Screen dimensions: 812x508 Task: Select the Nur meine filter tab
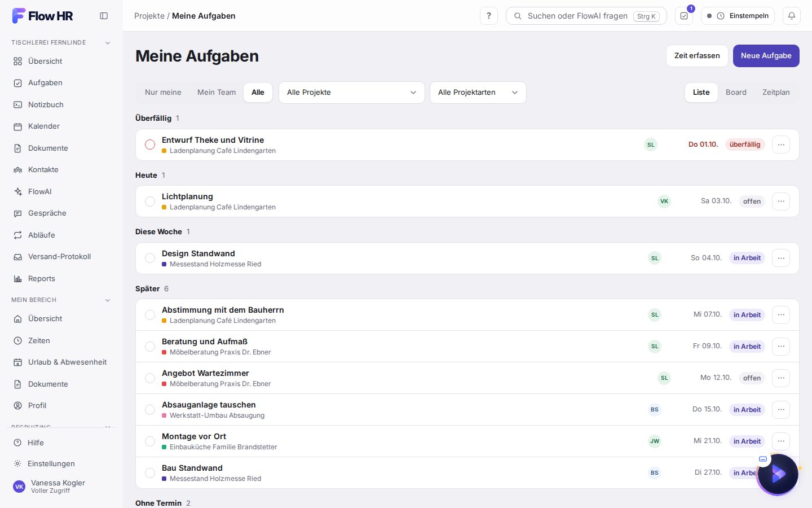163,93
